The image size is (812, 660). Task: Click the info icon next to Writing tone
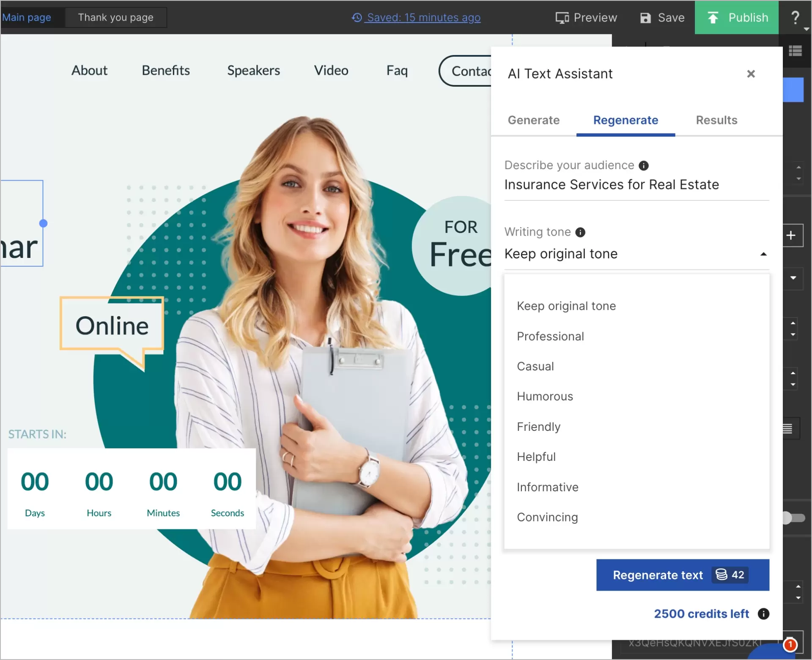[580, 232]
